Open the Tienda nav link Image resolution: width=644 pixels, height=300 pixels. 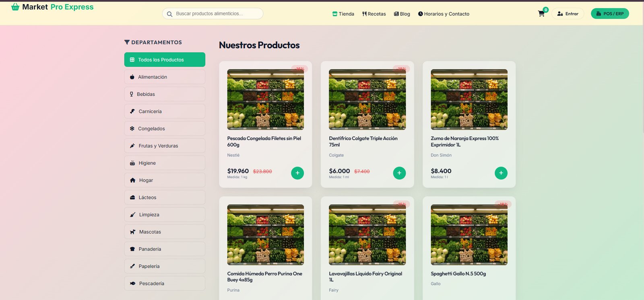point(343,14)
